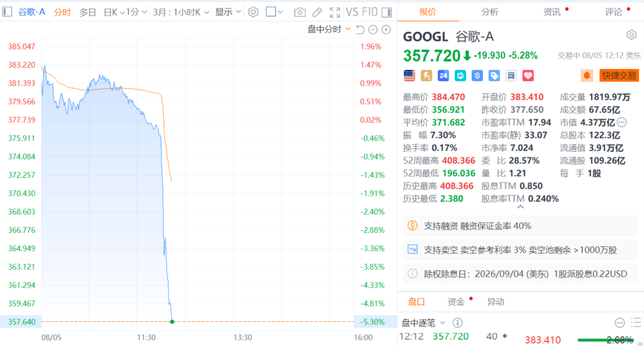Open the 日K period dropdown arrow

(x=122, y=13)
